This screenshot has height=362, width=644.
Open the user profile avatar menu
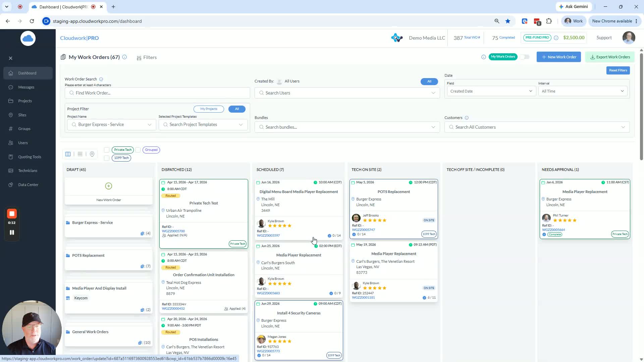(629, 38)
